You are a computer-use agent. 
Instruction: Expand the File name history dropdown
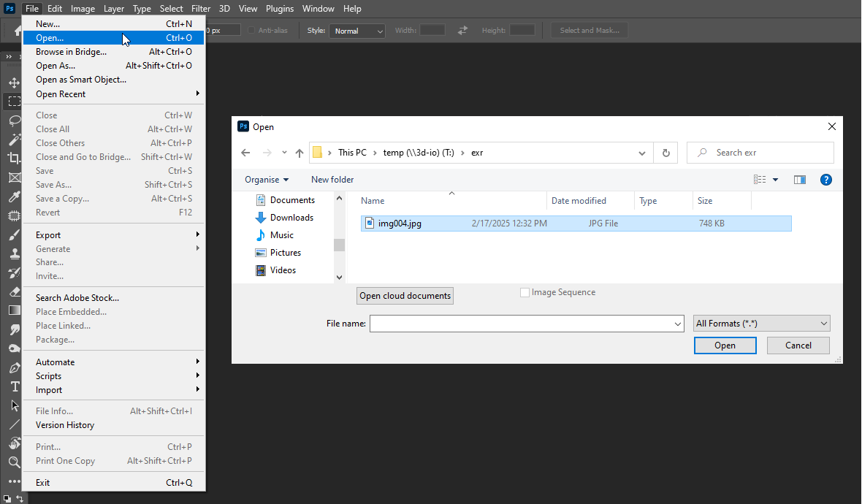[678, 324]
